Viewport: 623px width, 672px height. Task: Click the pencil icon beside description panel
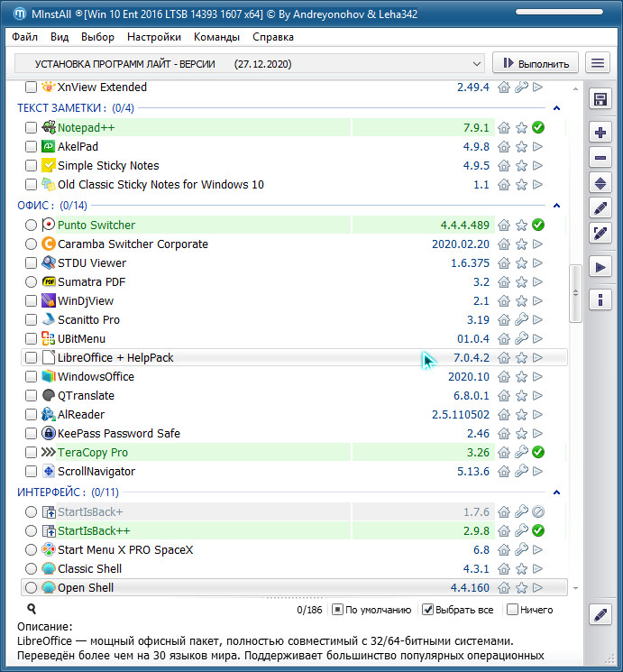click(x=600, y=615)
